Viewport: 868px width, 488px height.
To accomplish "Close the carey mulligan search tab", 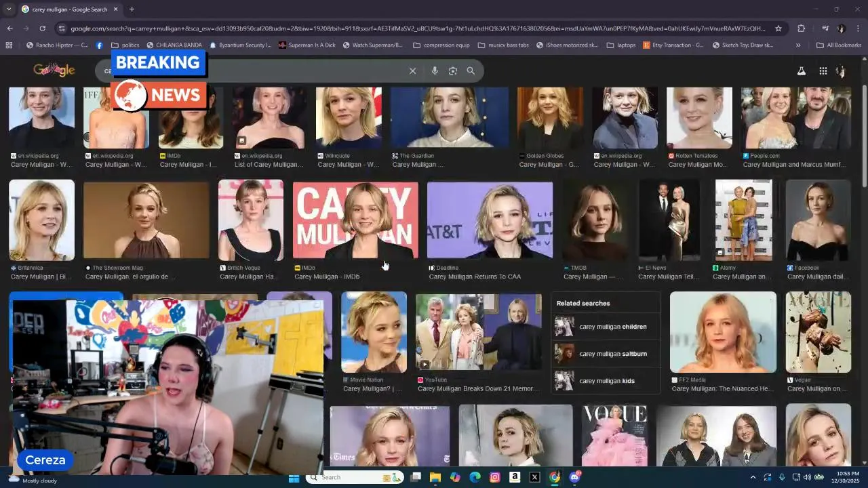I will (x=115, y=9).
